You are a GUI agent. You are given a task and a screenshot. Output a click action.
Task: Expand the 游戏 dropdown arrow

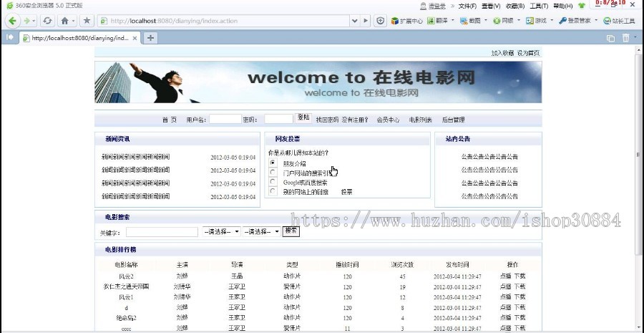coord(552,20)
